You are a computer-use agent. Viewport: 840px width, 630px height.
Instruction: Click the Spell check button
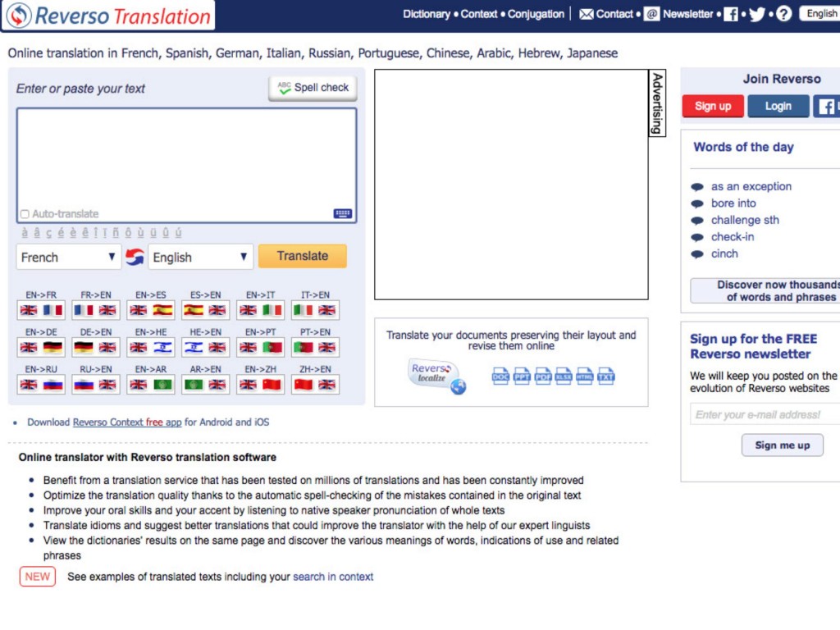[x=313, y=88]
